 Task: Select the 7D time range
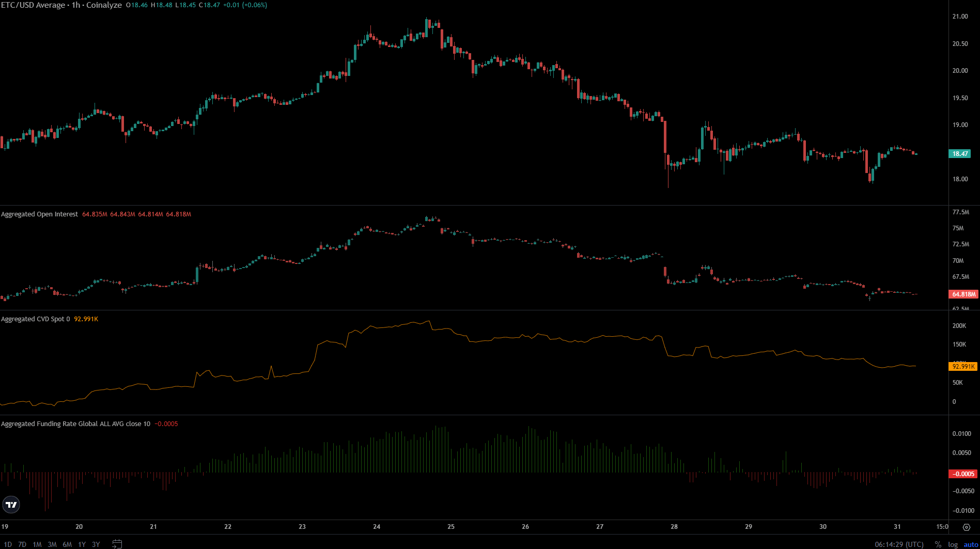(x=22, y=544)
